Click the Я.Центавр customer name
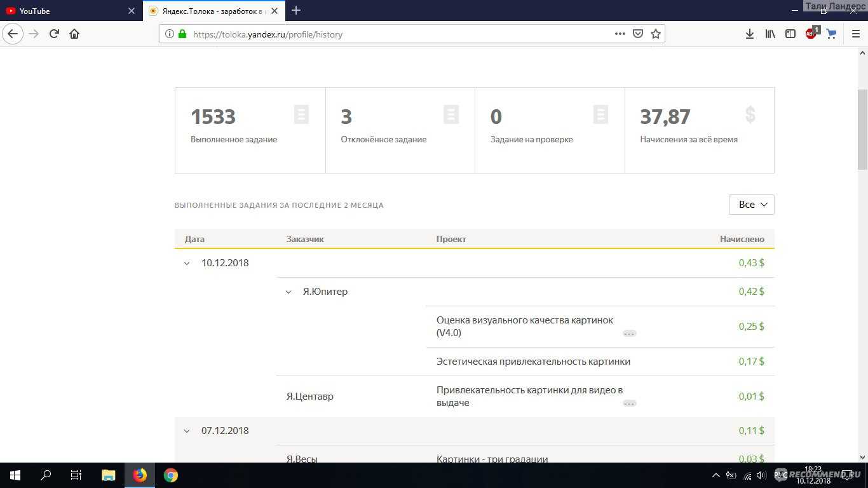The height and width of the screenshot is (488, 868). 310,396
